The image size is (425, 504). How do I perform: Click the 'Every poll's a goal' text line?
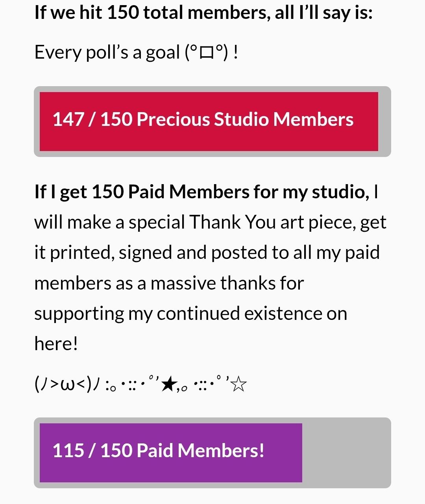tap(136, 52)
